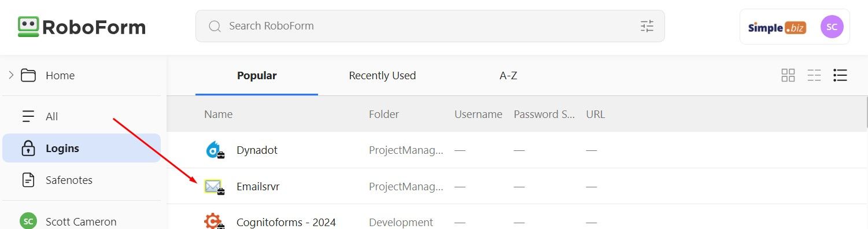Open the Simple.biz company badge

click(x=777, y=27)
